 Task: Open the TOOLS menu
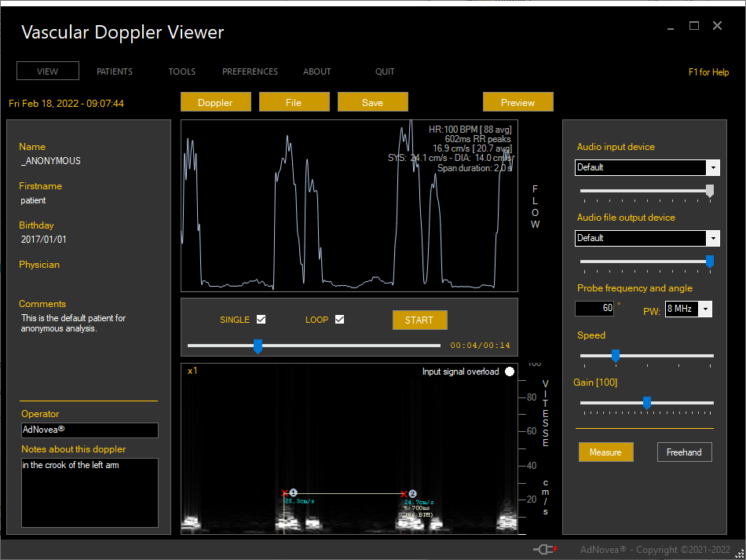tap(181, 71)
